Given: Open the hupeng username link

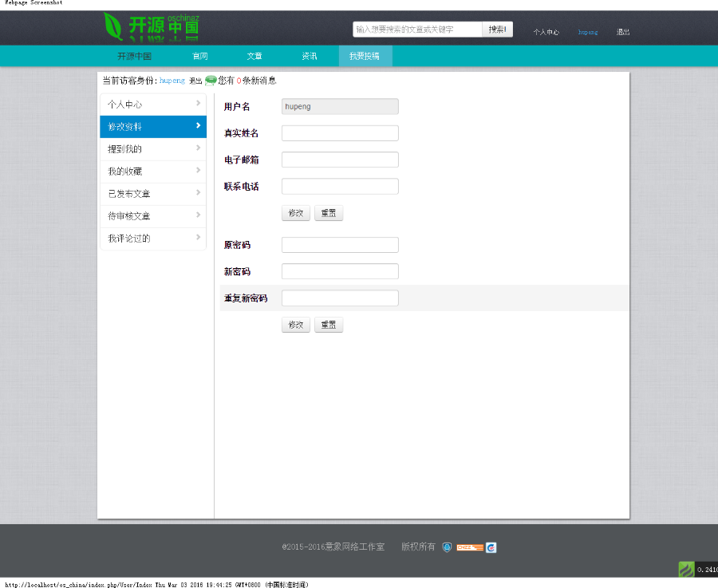Looking at the screenshot, I should click(588, 32).
